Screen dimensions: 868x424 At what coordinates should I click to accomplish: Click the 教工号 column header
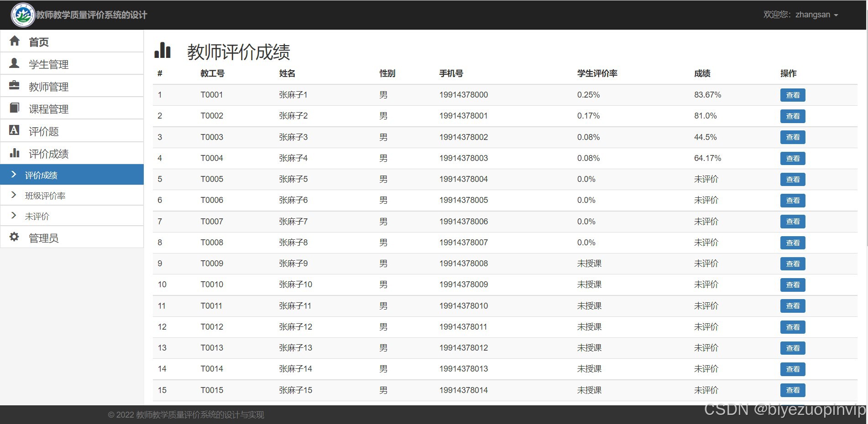(x=212, y=73)
